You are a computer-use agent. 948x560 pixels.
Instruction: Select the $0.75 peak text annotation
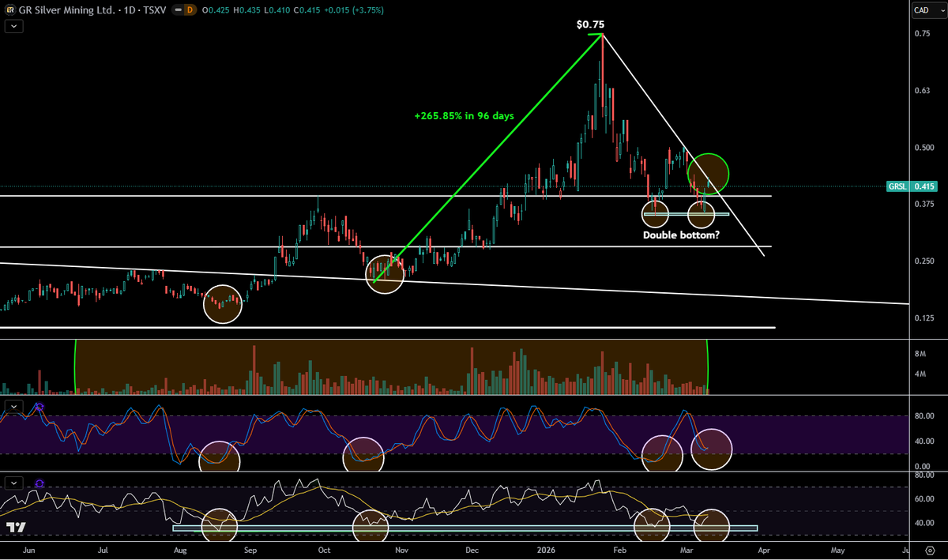(590, 24)
